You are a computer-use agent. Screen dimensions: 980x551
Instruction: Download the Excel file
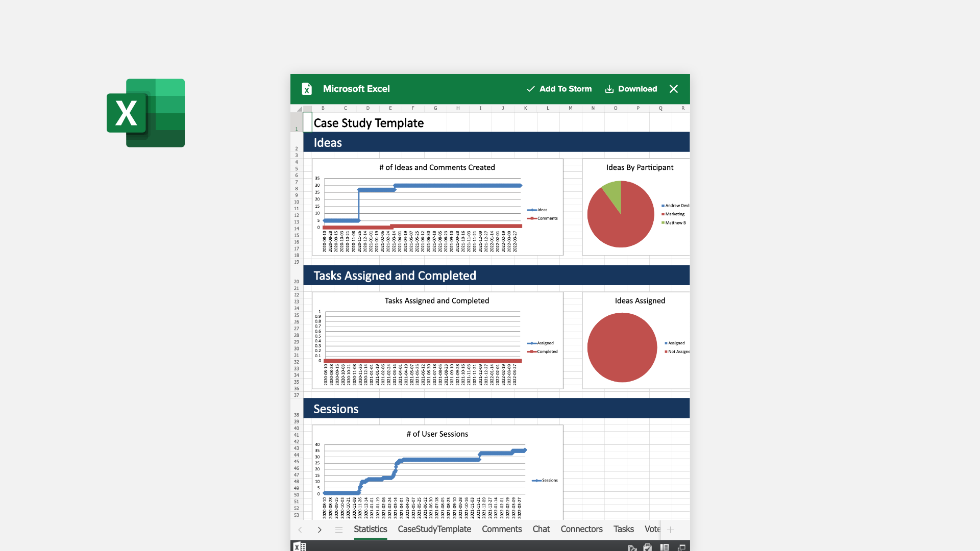point(631,89)
